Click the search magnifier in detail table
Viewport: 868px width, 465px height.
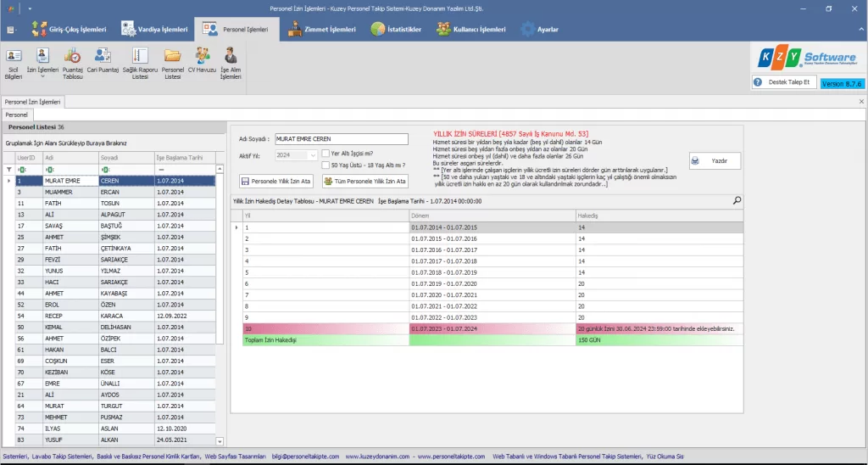pyautogui.click(x=737, y=201)
